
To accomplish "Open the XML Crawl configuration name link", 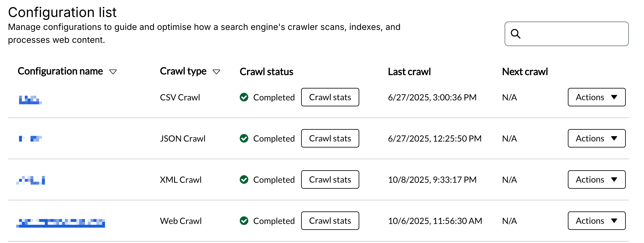I will (x=31, y=180).
